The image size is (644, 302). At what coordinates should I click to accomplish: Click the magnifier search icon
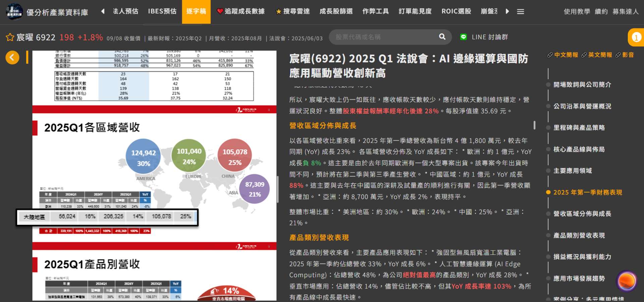coord(442,37)
